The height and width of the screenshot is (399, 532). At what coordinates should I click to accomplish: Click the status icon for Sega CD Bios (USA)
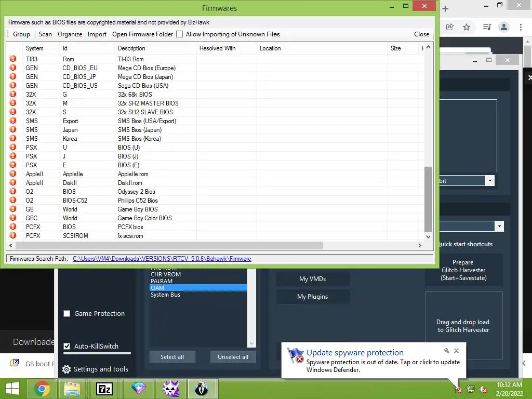coord(13,85)
